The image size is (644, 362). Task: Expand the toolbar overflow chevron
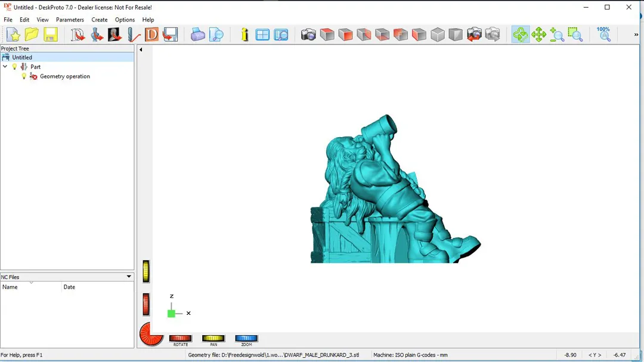636,35
